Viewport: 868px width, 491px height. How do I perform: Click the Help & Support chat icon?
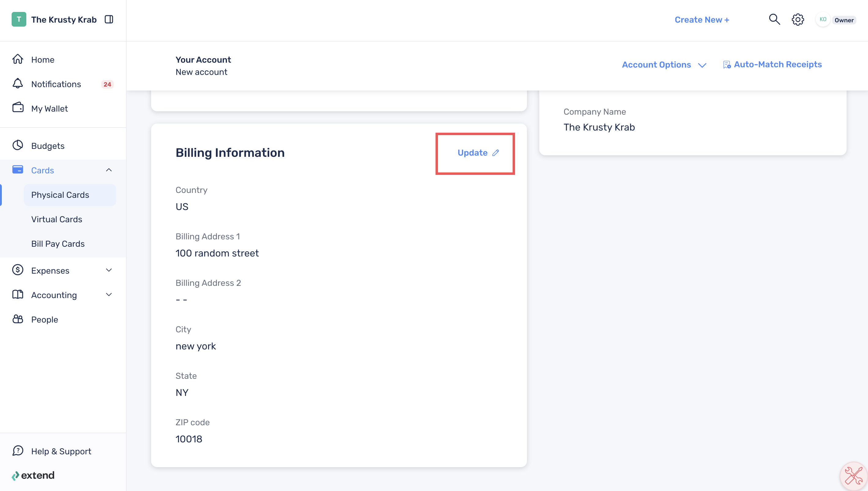pos(17,451)
